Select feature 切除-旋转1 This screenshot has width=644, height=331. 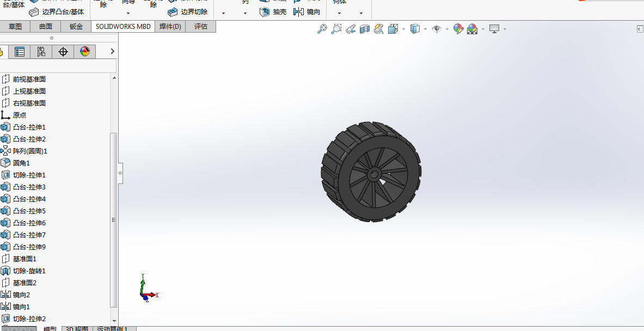[x=29, y=271]
